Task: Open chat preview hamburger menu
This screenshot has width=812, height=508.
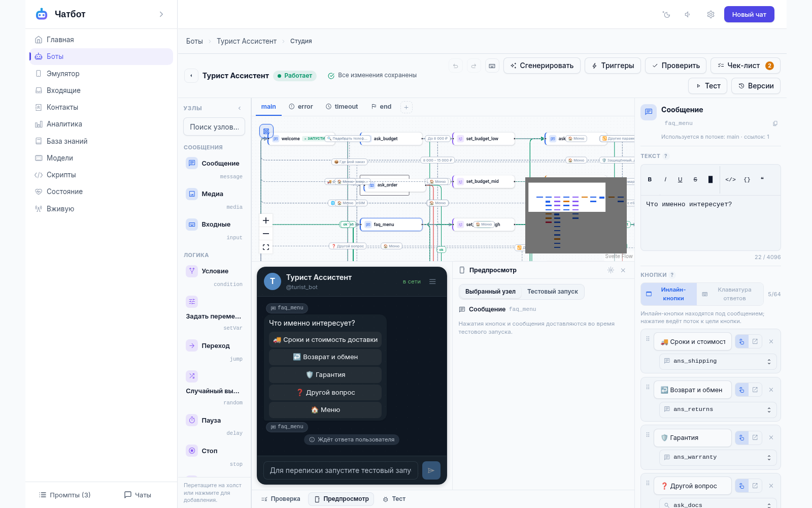Action: [432, 281]
